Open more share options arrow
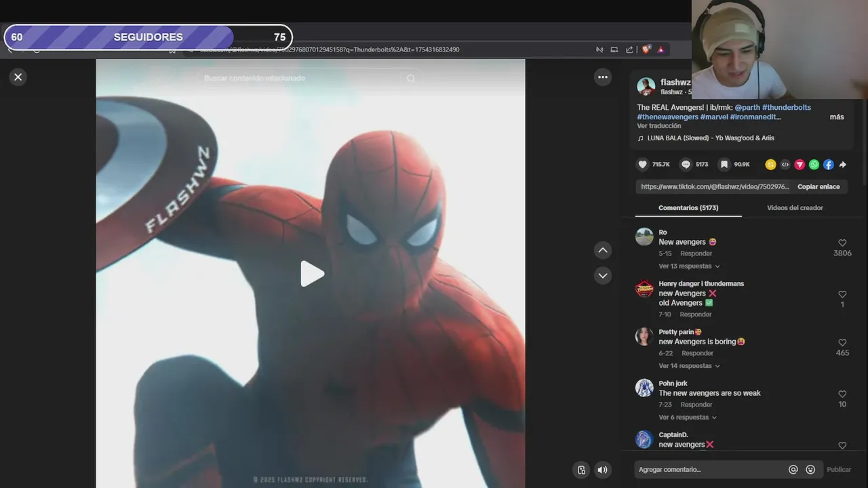Image resolution: width=868 pixels, height=488 pixels. click(843, 165)
